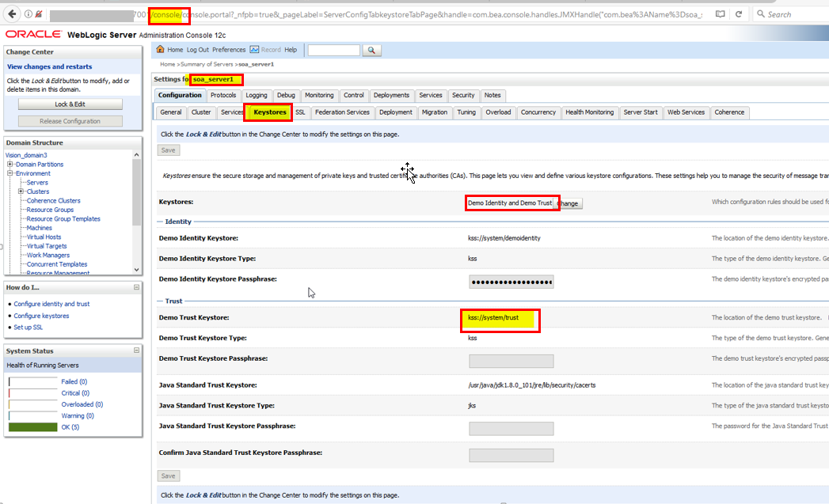Select Resource Groups tree item
Viewport: 829px width, 504px height.
coord(50,210)
